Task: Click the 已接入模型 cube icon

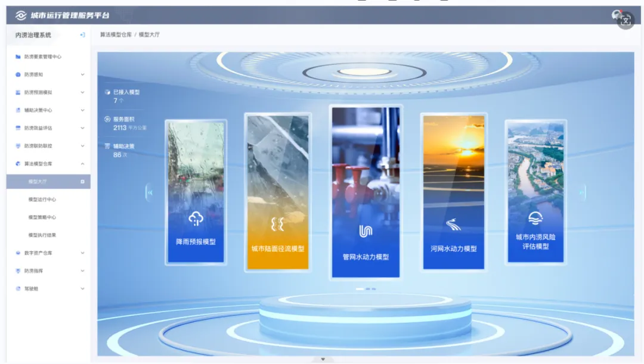Action: (107, 92)
